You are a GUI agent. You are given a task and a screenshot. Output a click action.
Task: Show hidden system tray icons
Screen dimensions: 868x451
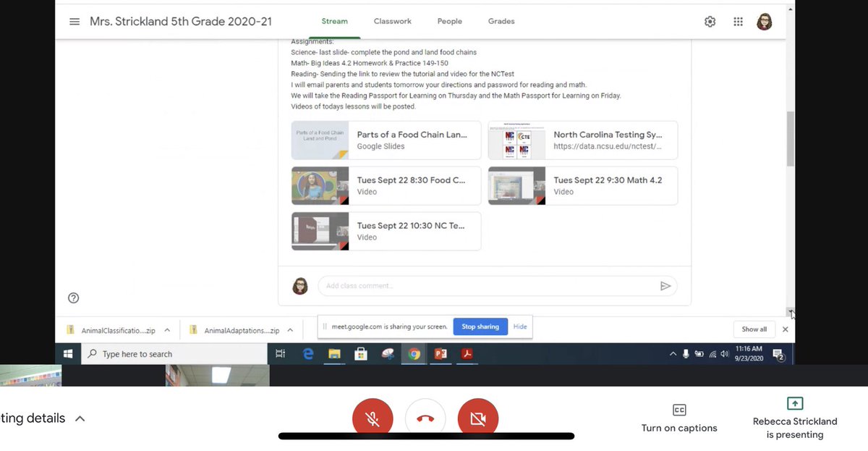(x=673, y=354)
